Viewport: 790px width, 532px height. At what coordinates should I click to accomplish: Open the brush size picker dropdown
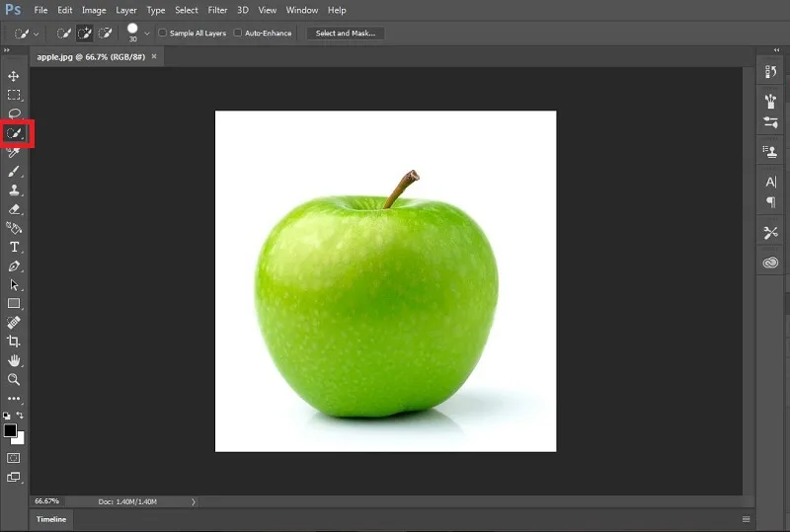pos(146,34)
